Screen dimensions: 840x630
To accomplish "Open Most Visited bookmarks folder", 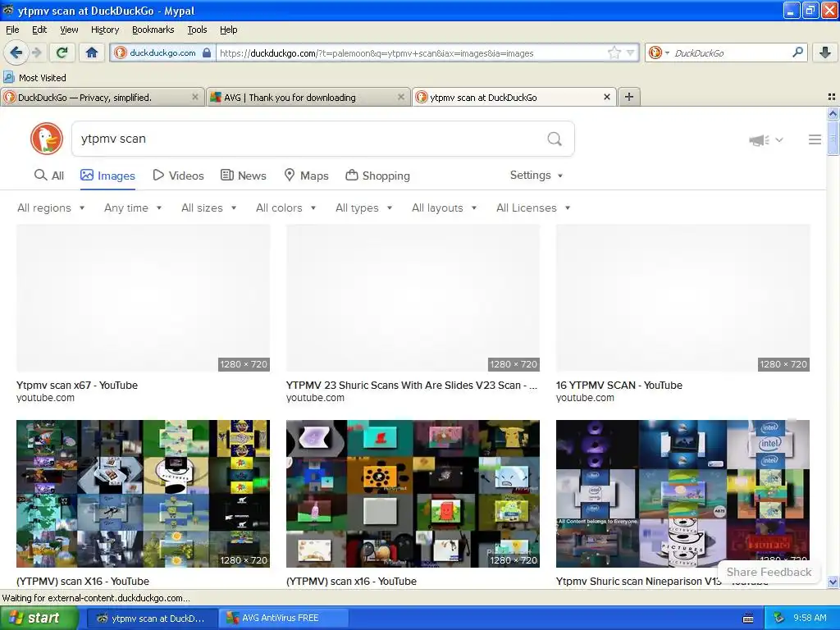I will [34, 78].
